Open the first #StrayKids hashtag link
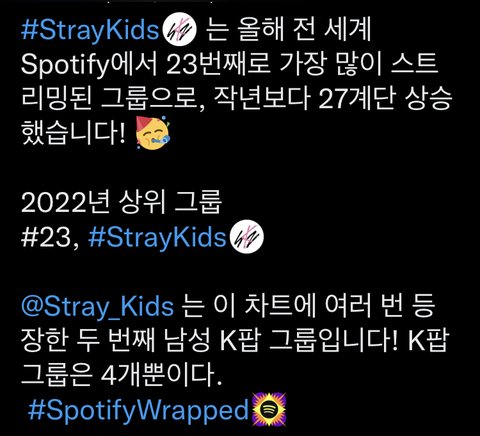 point(91,31)
